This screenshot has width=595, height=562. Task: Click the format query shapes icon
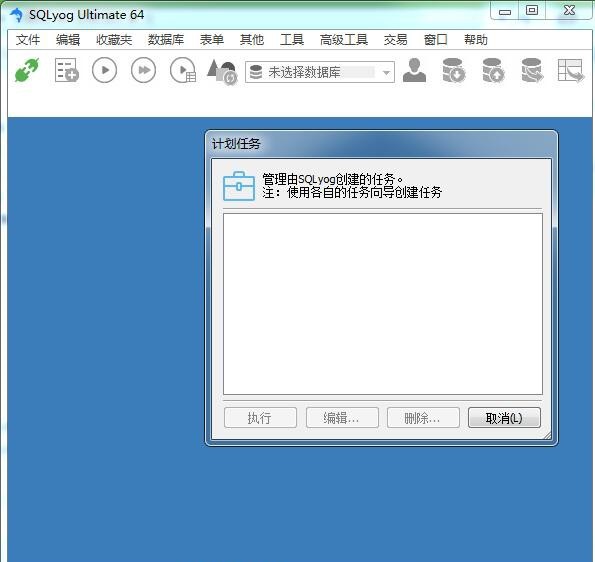tap(222, 71)
